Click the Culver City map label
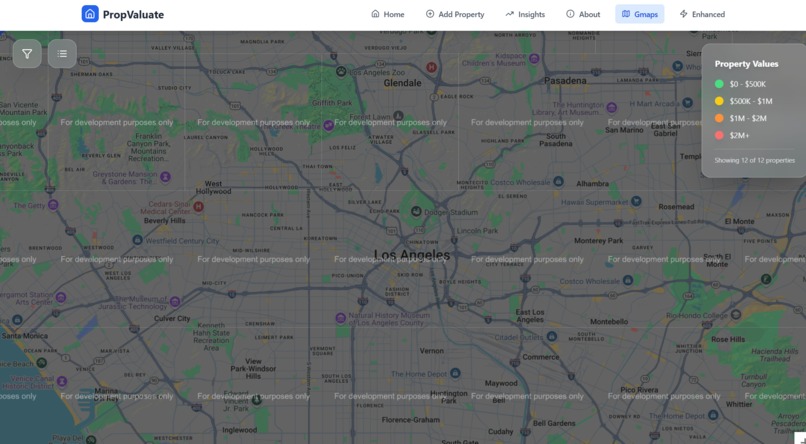 [x=172, y=319]
